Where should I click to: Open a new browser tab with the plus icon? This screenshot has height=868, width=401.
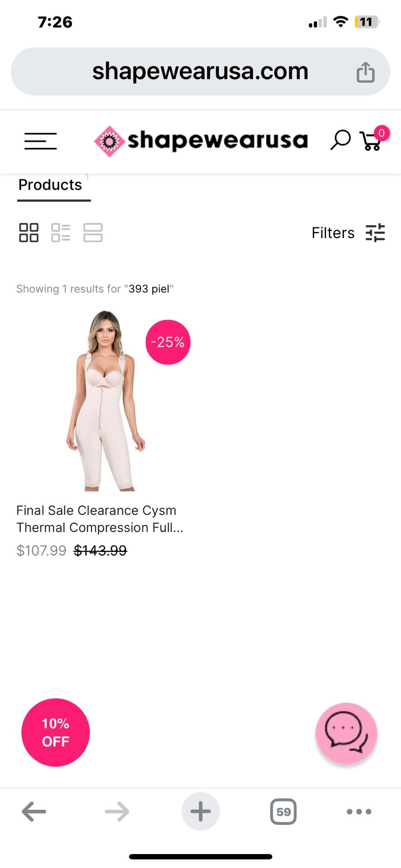[x=200, y=811]
